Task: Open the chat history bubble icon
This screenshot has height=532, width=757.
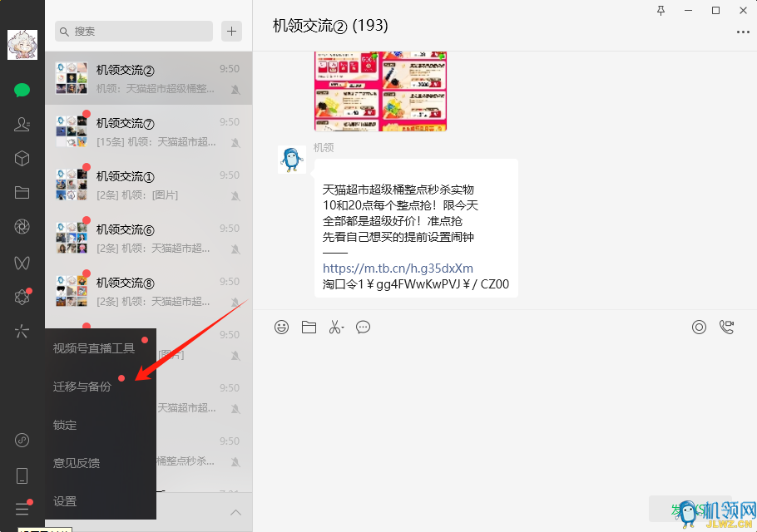Action: click(363, 327)
